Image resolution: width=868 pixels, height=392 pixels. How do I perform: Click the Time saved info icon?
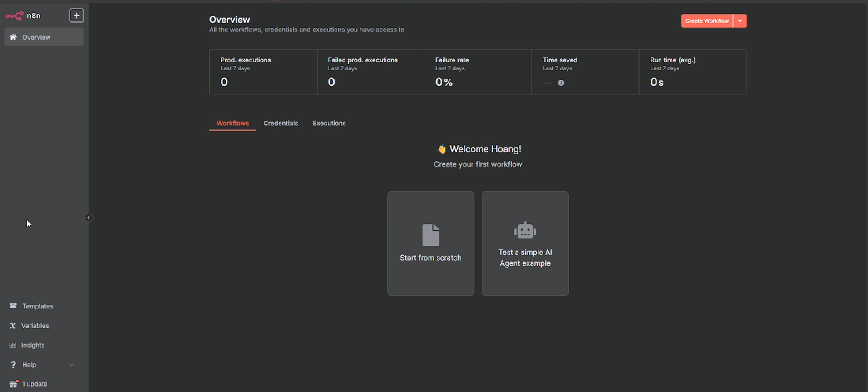point(561,83)
